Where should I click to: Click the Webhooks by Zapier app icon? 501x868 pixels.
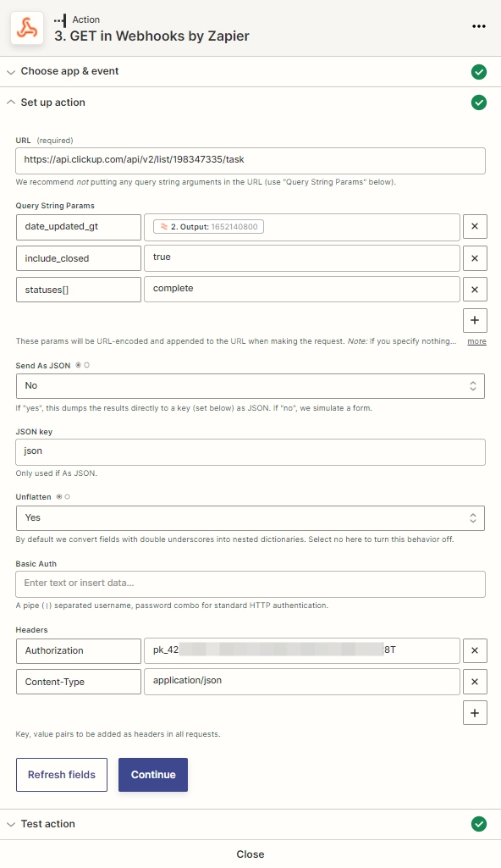pos(27,28)
